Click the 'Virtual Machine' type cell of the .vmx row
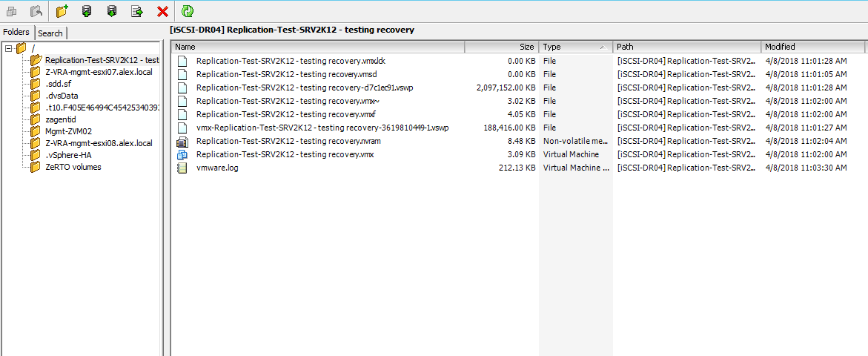 click(x=572, y=154)
